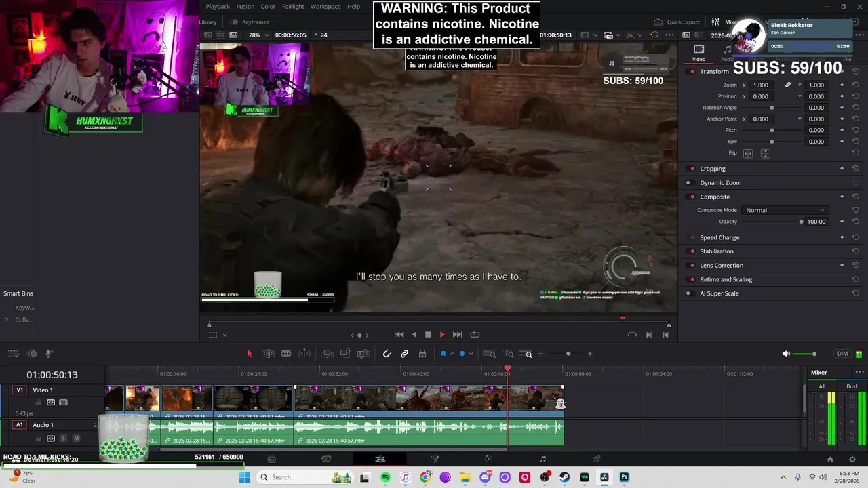
Task: Adjust the timeline zoom slider handle
Action: (568, 354)
